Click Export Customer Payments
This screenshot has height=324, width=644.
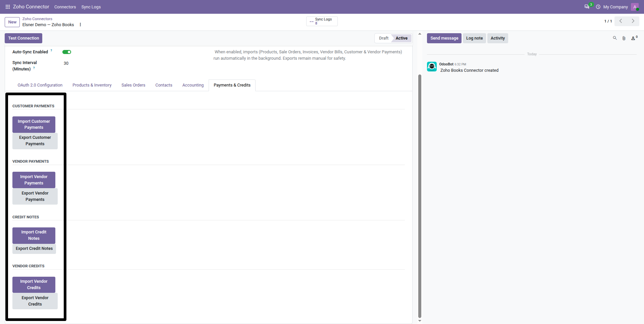click(35, 141)
